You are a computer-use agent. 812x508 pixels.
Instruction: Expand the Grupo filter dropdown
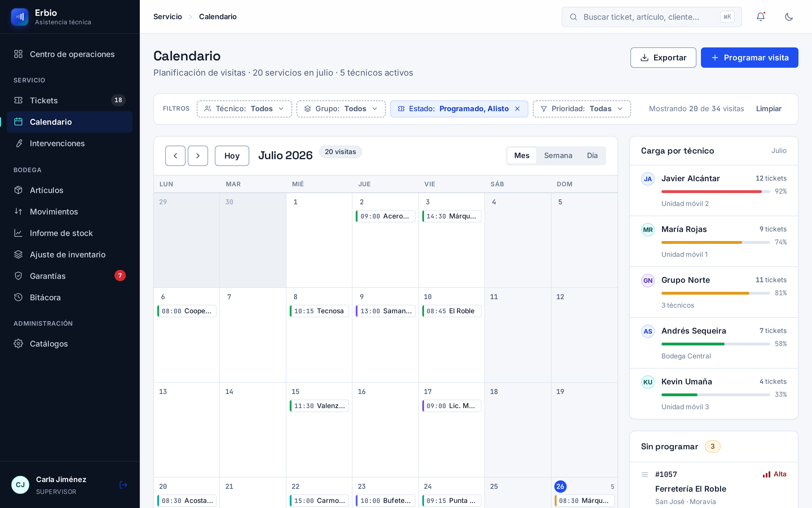[x=341, y=109]
